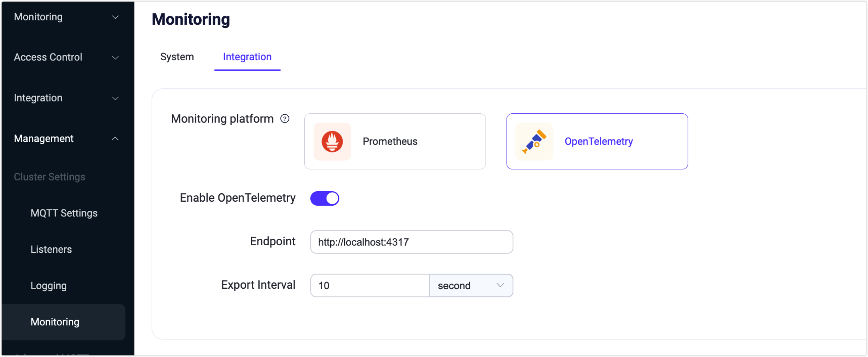Click the Export Interval number field
The height and width of the screenshot is (357, 868).
370,286
